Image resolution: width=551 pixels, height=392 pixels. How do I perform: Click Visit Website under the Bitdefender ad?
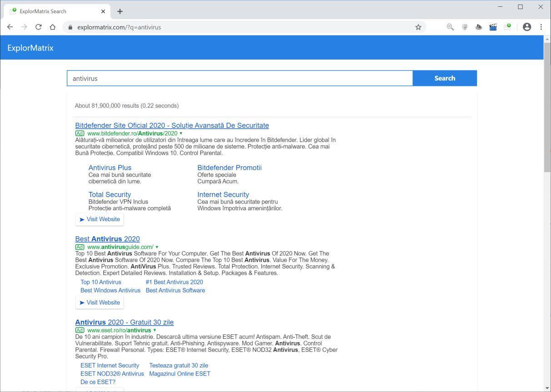tap(100, 219)
